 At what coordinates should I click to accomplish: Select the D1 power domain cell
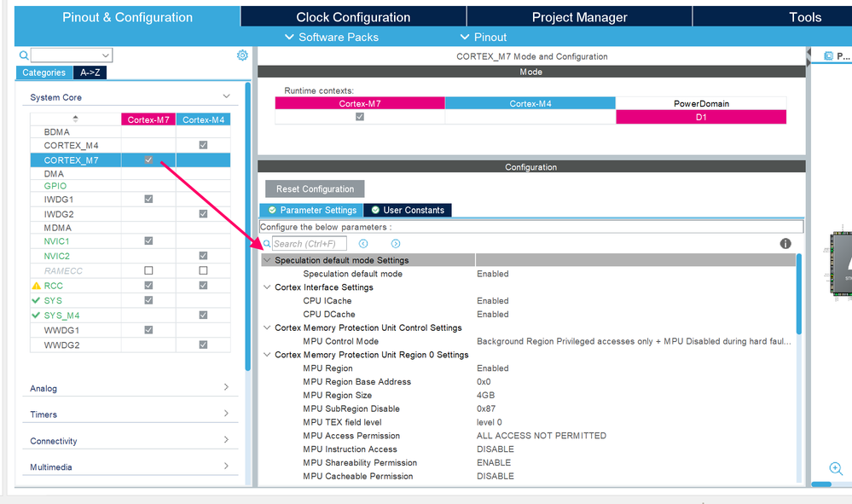701,117
